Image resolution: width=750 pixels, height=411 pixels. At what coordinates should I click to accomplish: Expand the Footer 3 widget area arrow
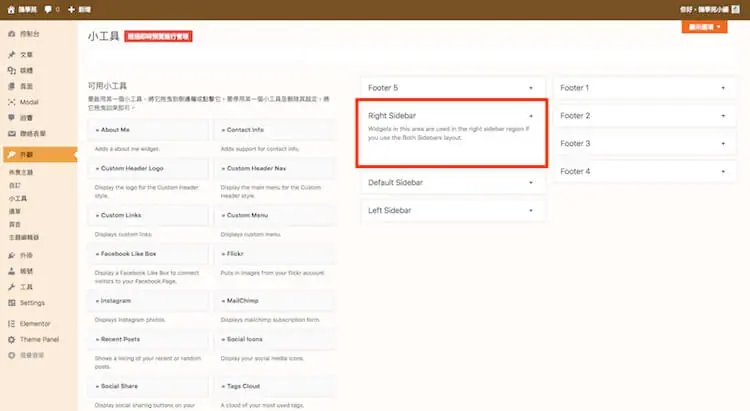(x=723, y=144)
